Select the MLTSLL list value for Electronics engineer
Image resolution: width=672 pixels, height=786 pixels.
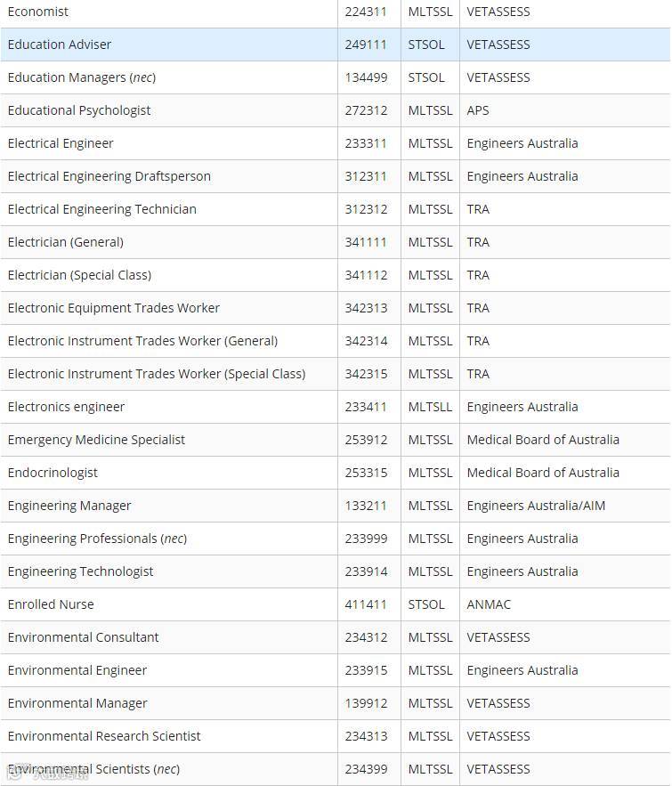[x=430, y=407]
